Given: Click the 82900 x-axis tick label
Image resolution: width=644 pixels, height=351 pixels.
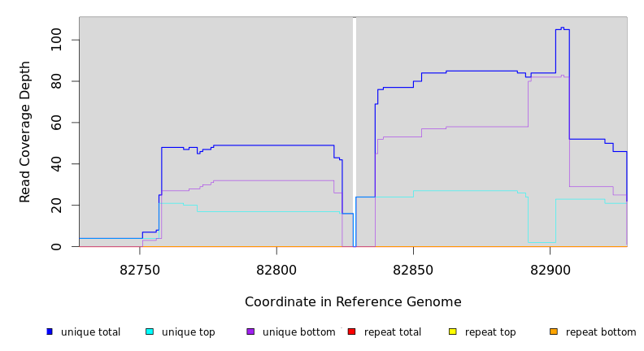Looking at the screenshot, I should (550, 269).
